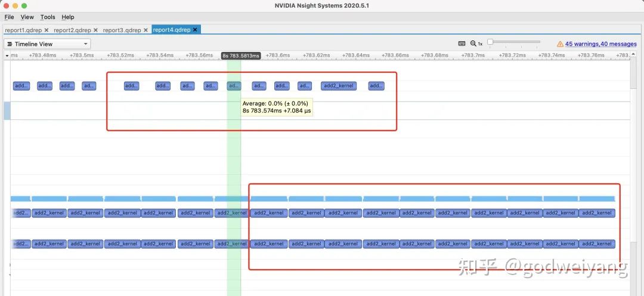Click the orange warning triangle icon
This screenshot has width=644, height=296.
click(x=560, y=44)
